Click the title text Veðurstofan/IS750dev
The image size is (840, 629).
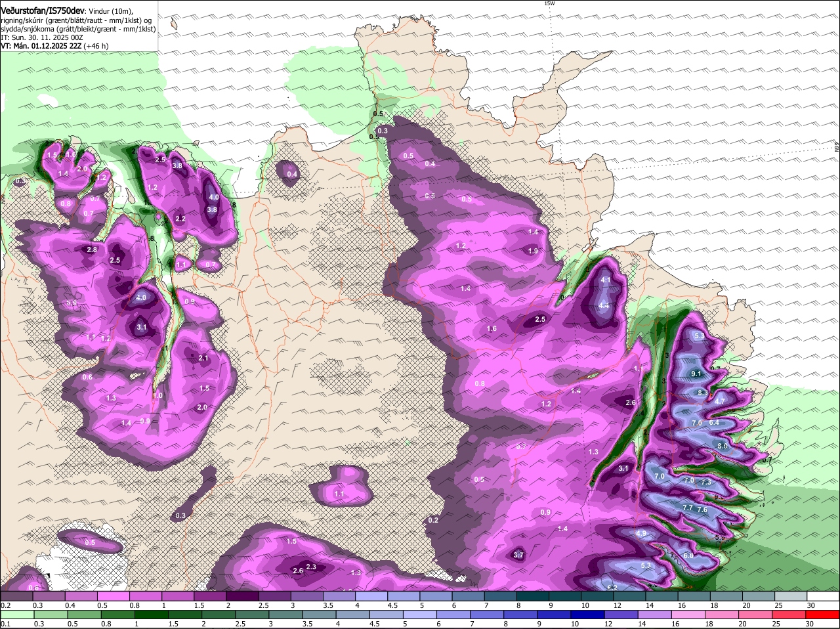(43, 11)
